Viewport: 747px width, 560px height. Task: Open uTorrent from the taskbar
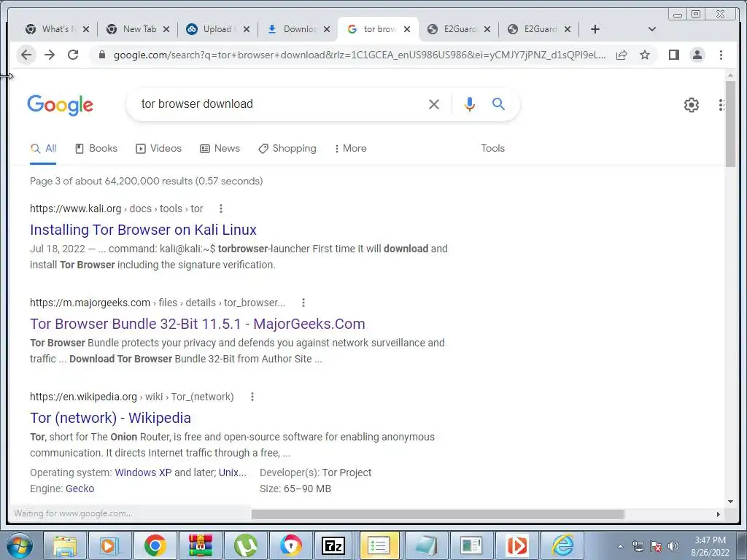point(245,545)
